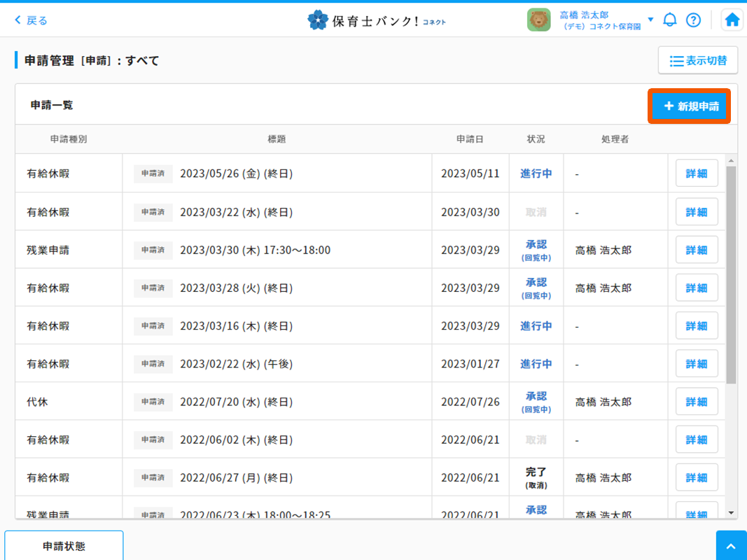This screenshot has height=560, width=747.
Task: Click the 進行中 status of the 2023/02/22 request
Action: [536, 364]
